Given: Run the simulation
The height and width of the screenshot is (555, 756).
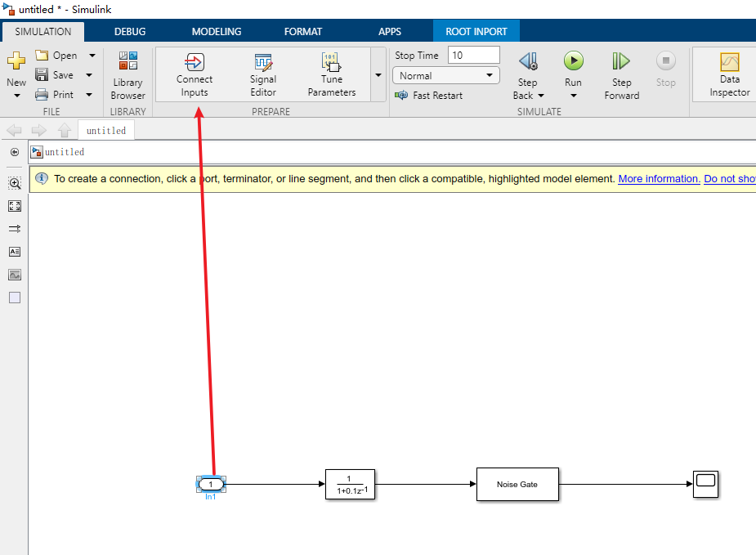Looking at the screenshot, I should [573, 60].
